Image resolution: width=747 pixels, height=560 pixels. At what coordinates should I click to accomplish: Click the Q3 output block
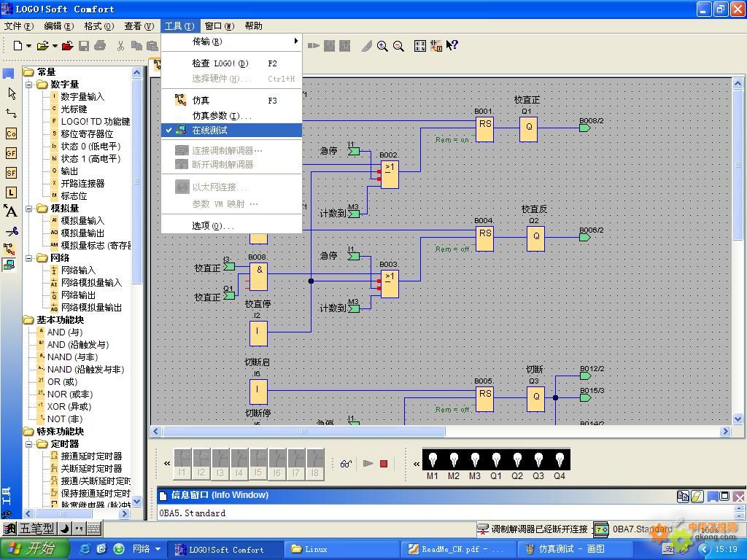click(536, 399)
